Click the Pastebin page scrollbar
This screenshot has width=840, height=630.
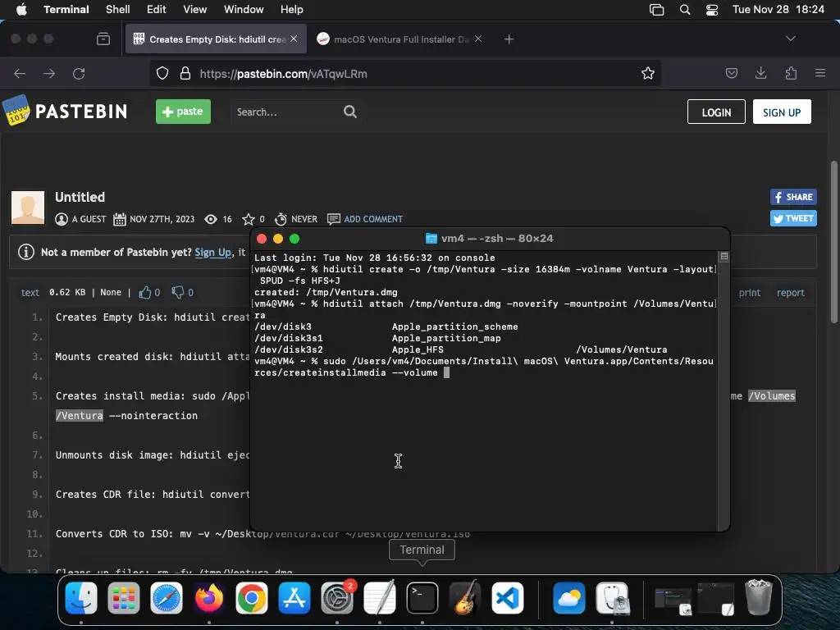(833, 242)
